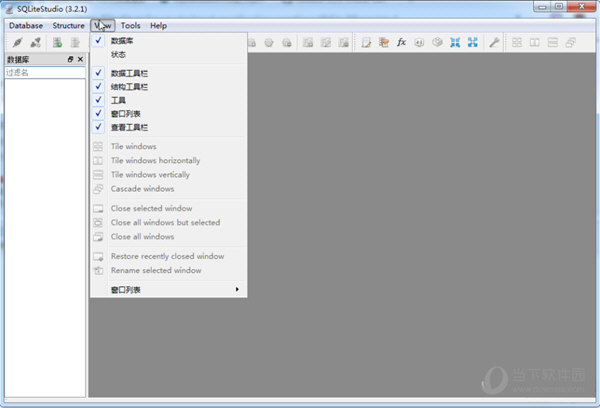
Task: Open the Database menu
Action: pyautogui.click(x=26, y=26)
